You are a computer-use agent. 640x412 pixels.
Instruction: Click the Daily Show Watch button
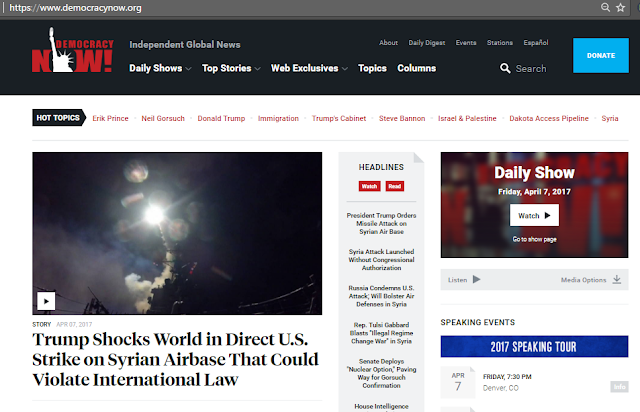click(534, 215)
